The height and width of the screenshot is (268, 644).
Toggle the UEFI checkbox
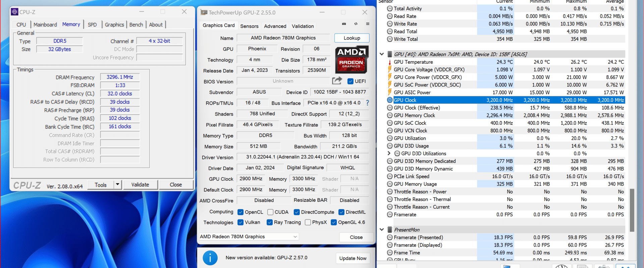(351, 81)
